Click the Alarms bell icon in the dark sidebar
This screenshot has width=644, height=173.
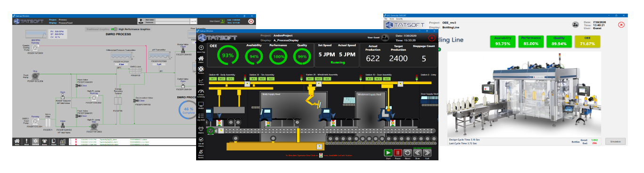(x=201, y=128)
